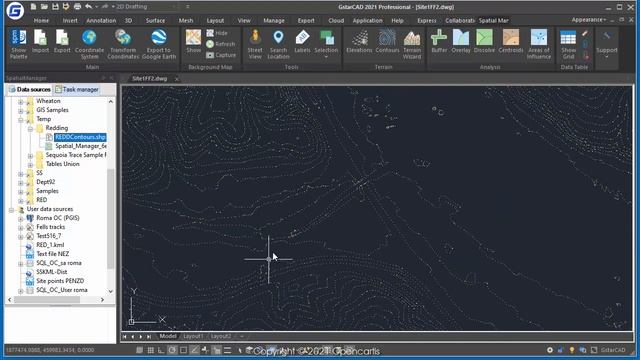Open Areas of Influence tool

[539, 44]
